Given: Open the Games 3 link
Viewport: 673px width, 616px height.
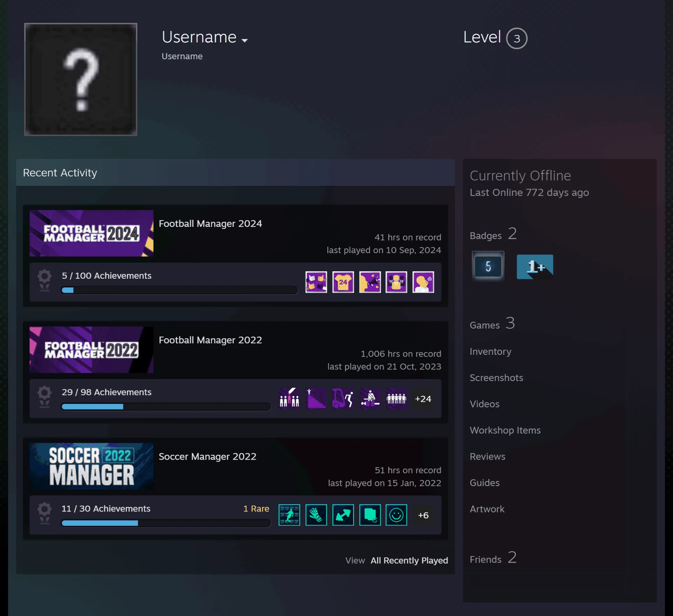Looking at the screenshot, I should pos(492,324).
